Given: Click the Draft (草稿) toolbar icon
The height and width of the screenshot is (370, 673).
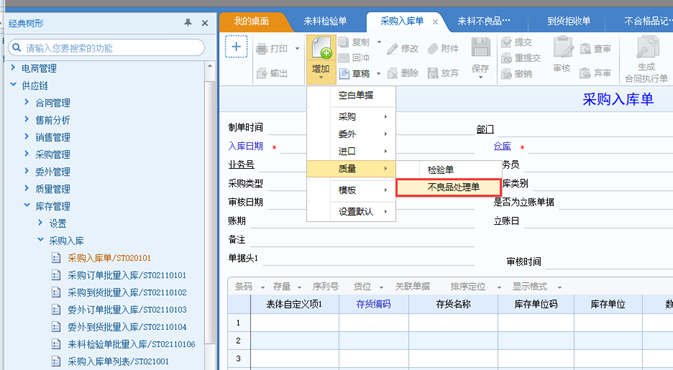Looking at the screenshot, I should 344,73.
